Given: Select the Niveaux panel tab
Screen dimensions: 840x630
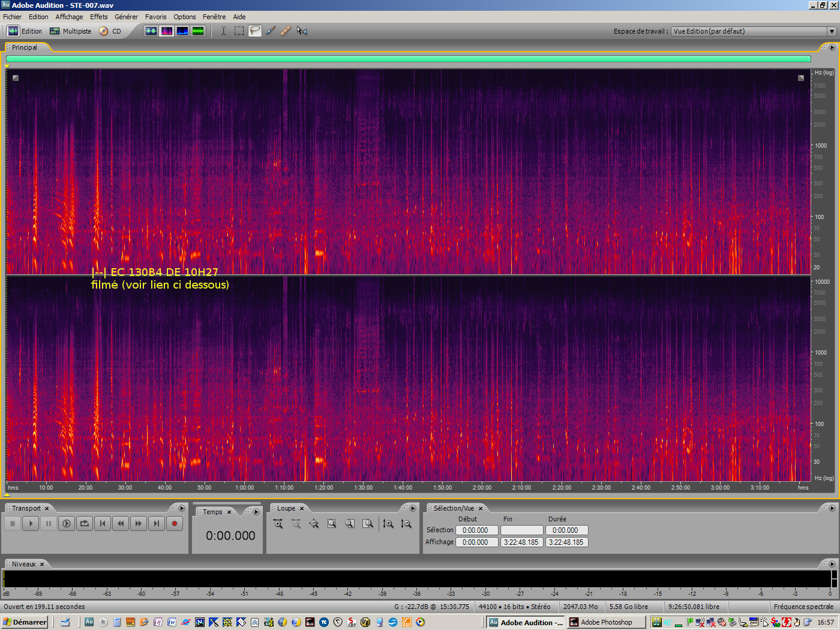Looking at the screenshot, I should coord(23,564).
